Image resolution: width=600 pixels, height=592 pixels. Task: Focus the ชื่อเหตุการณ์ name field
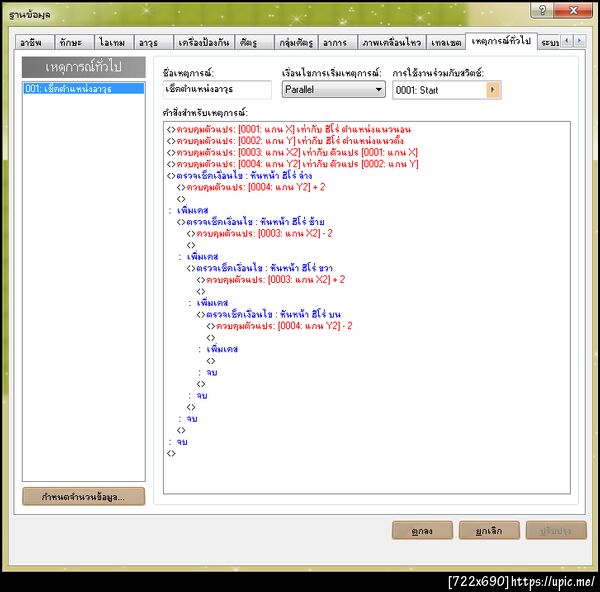[x=217, y=90]
